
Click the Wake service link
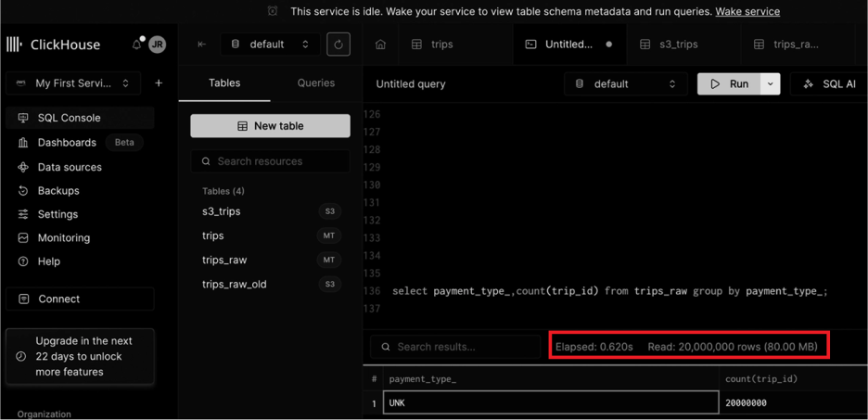(747, 11)
